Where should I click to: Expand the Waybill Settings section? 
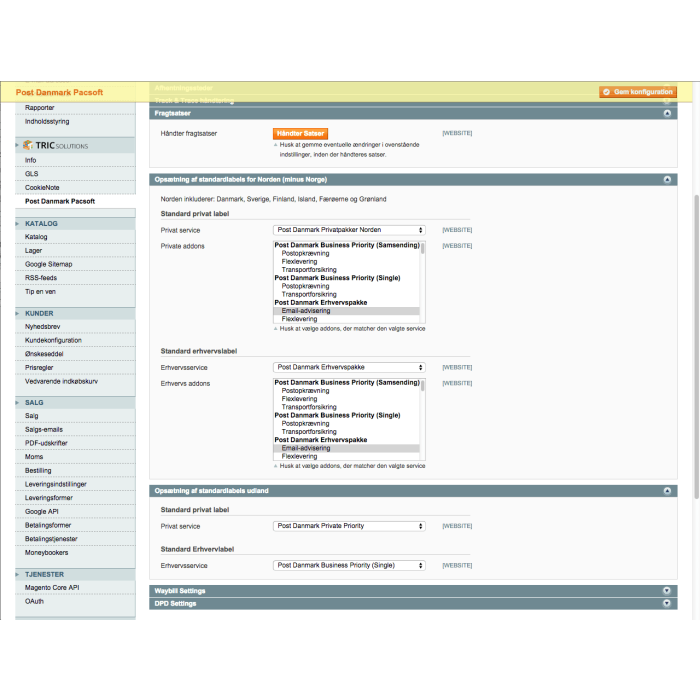point(667,591)
